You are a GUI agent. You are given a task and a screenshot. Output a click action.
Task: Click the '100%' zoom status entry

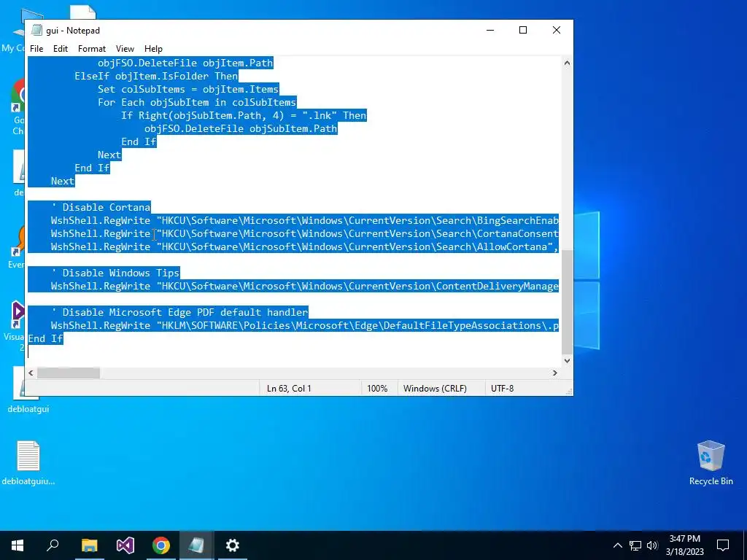pyautogui.click(x=377, y=389)
